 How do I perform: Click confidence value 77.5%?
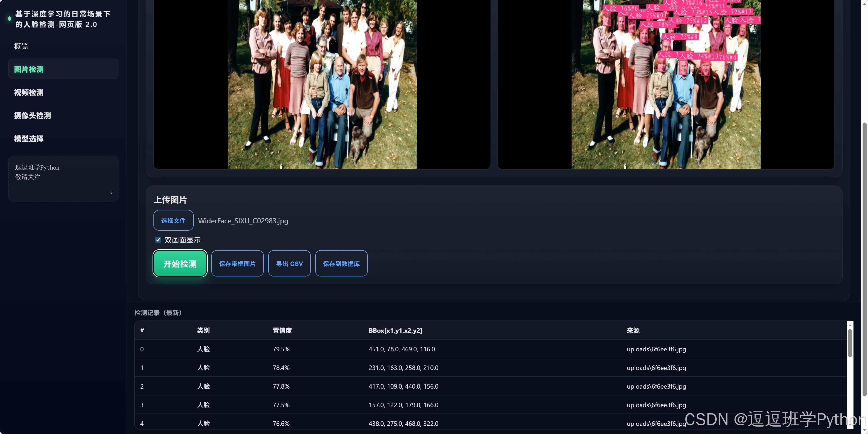click(x=281, y=405)
